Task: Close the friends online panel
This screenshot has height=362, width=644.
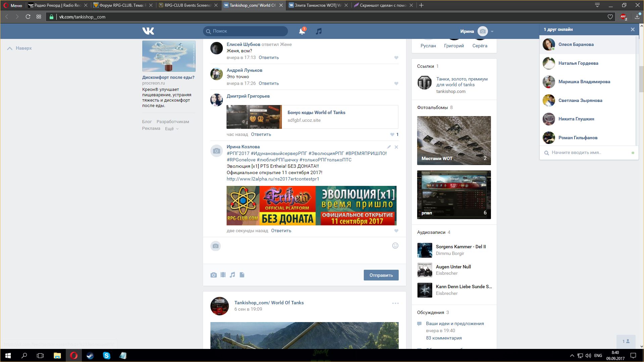Action: (x=633, y=30)
